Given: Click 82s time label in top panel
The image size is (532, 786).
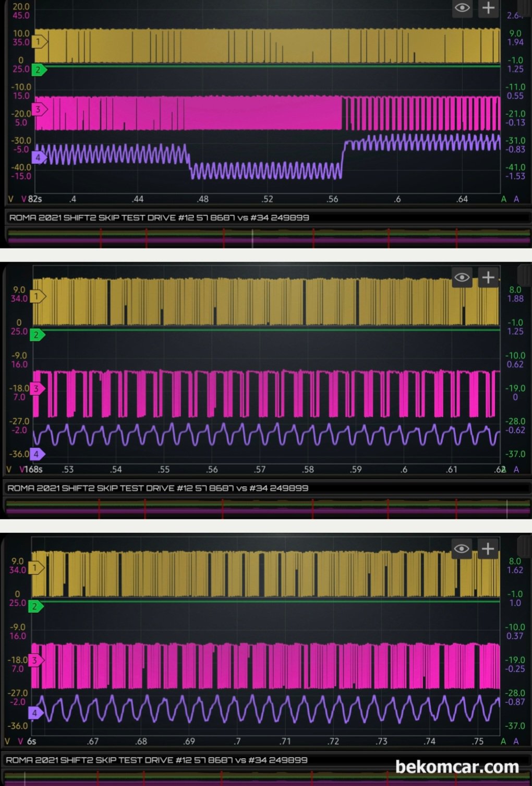Looking at the screenshot, I should (x=35, y=199).
